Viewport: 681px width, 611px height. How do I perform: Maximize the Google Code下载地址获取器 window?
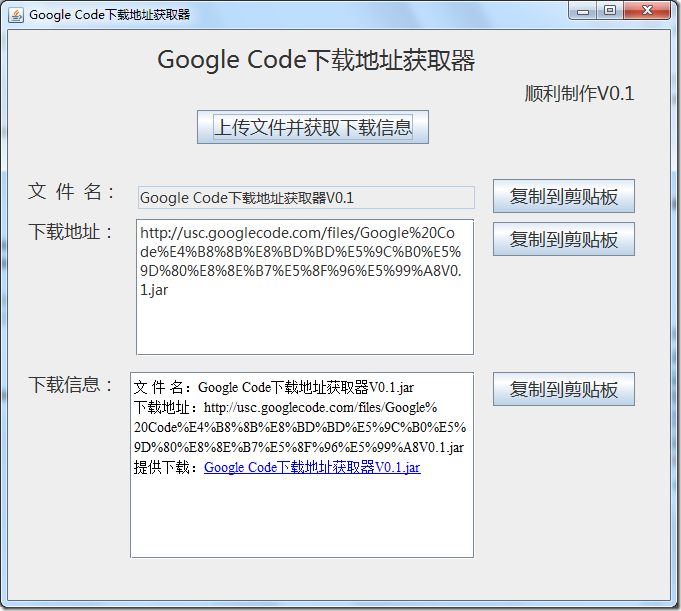pos(610,11)
